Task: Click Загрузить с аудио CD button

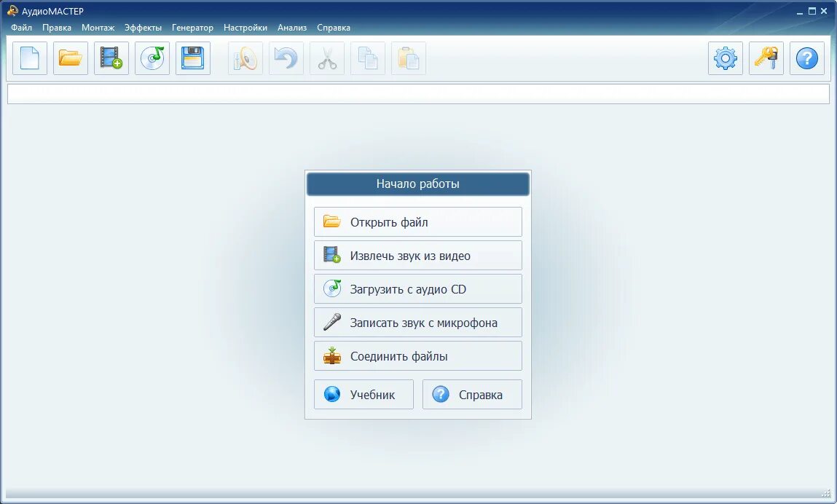Action: pyautogui.click(x=418, y=289)
